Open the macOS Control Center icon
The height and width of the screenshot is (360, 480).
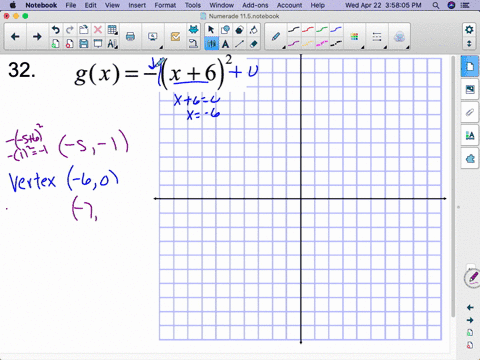tap(465, 5)
